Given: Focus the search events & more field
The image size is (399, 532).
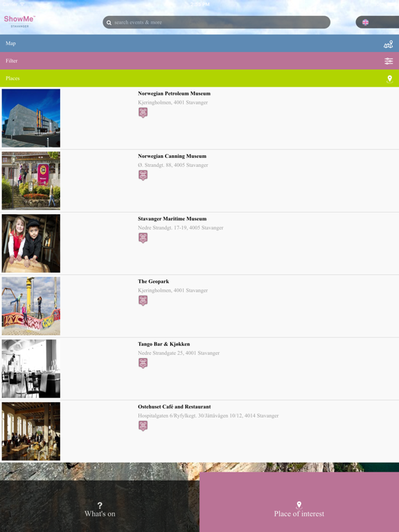Looking at the screenshot, I should point(216,22).
